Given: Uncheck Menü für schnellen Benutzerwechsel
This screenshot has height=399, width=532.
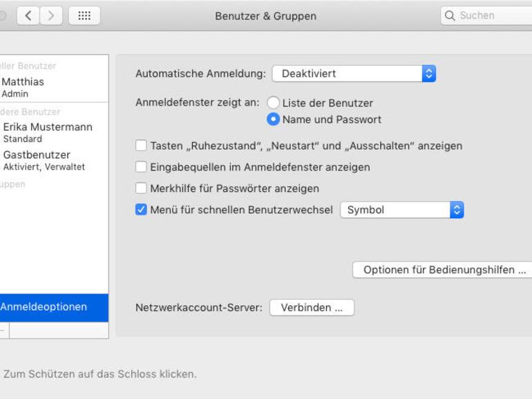Looking at the screenshot, I should pos(142,210).
